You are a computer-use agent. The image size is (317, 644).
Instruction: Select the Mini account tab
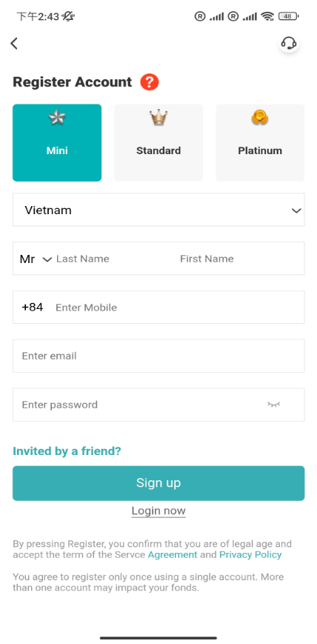57,142
